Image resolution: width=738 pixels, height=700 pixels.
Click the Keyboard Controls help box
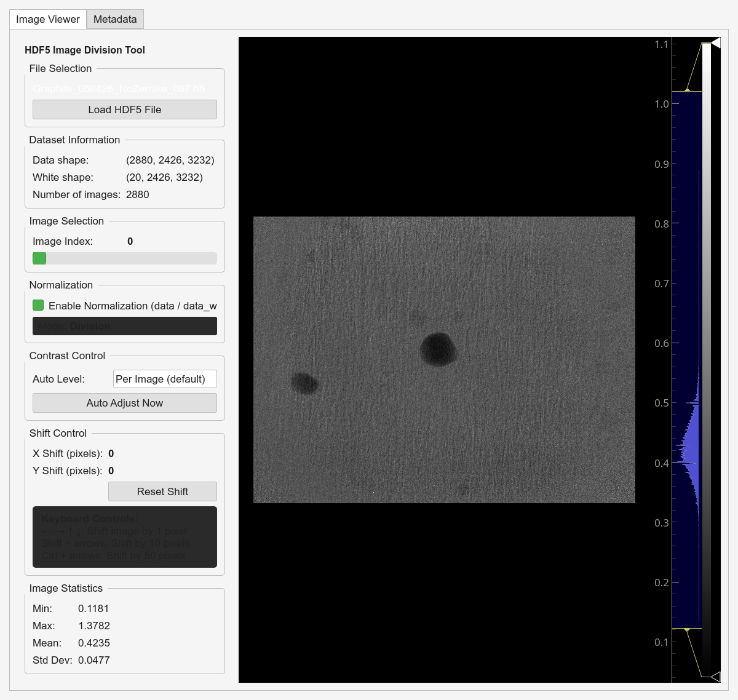(x=125, y=537)
